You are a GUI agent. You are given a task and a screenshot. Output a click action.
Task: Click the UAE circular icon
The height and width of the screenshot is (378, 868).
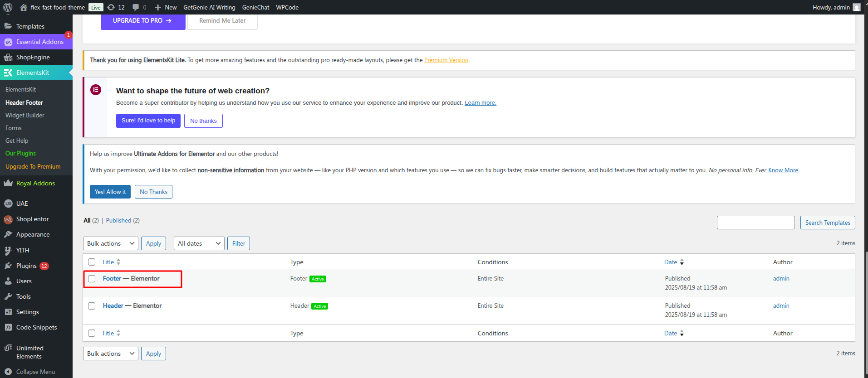(8, 204)
